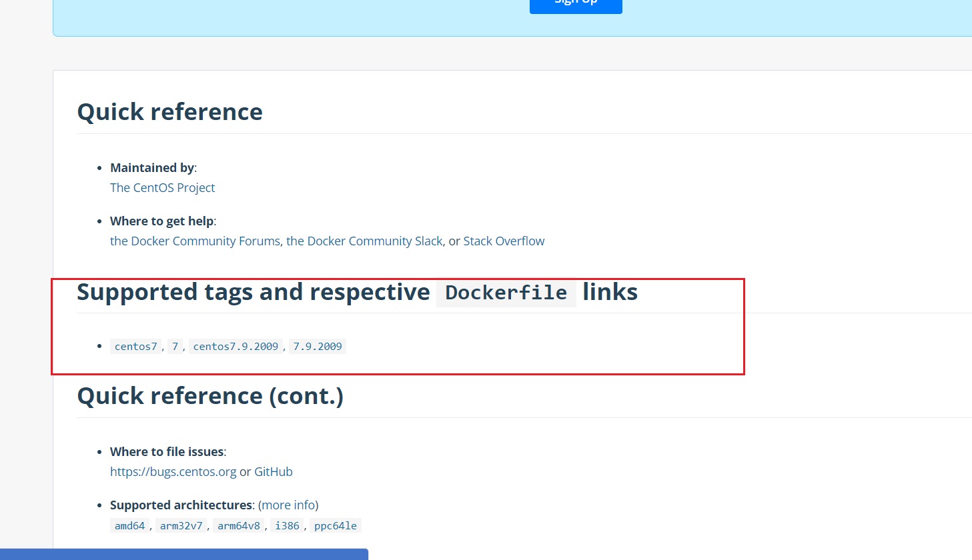Image resolution: width=972 pixels, height=560 pixels.
Task: Select the arm32v7 architecture link
Action: (181, 525)
